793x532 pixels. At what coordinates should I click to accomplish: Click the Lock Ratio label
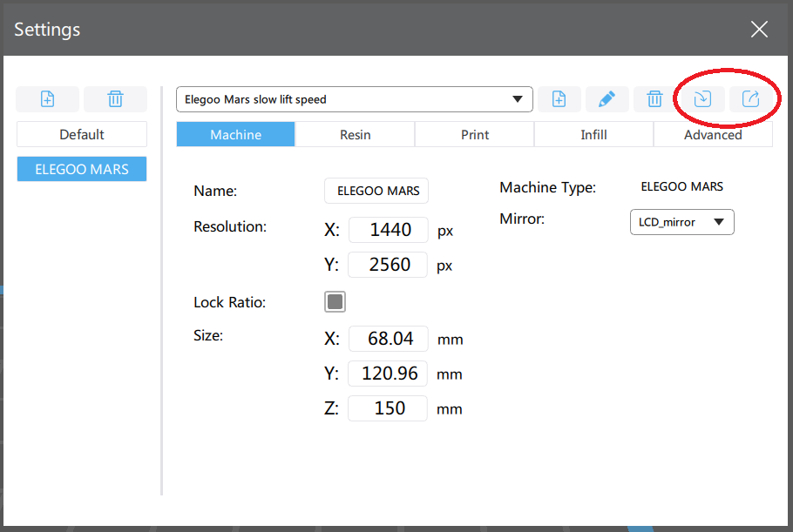click(229, 302)
